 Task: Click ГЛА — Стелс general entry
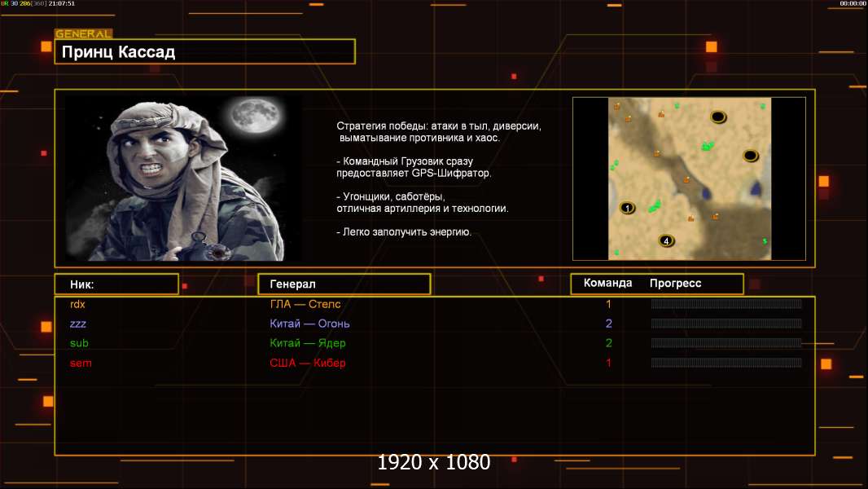point(305,304)
